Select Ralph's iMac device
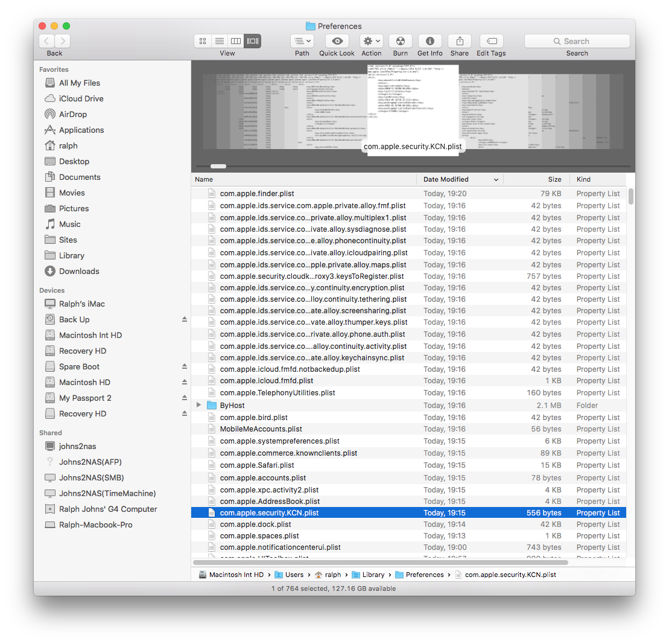Viewport: 669px width, 644px height. tap(82, 304)
